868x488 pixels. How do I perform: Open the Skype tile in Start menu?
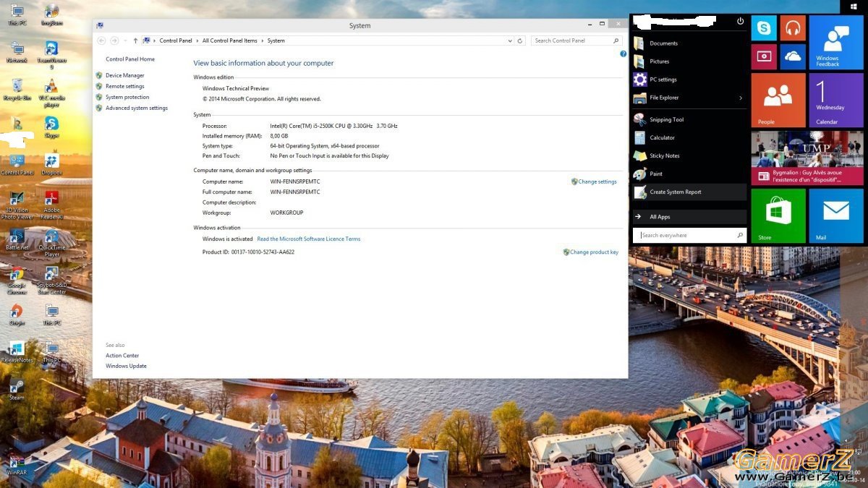[764, 28]
